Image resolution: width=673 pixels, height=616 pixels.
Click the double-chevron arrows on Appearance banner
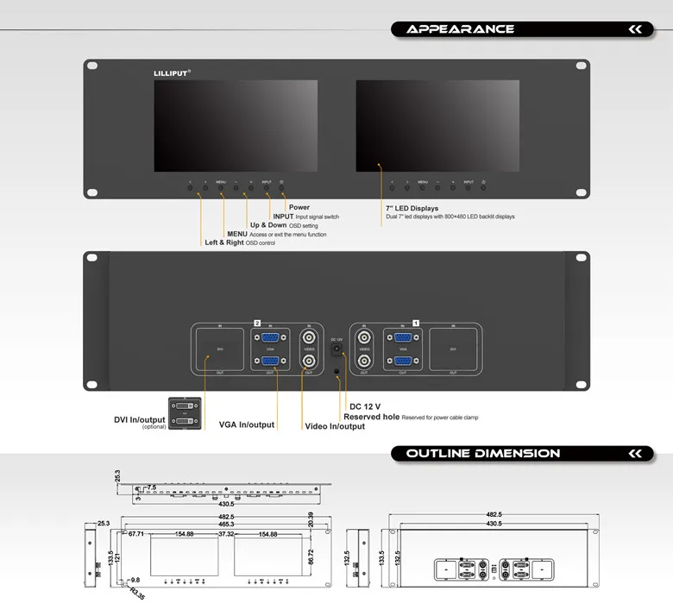(635, 29)
